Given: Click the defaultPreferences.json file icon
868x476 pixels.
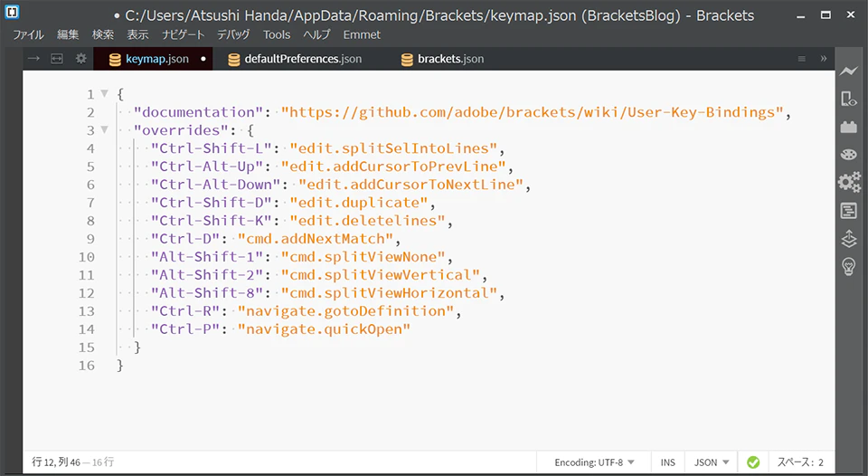Looking at the screenshot, I should pyautogui.click(x=233, y=60).
